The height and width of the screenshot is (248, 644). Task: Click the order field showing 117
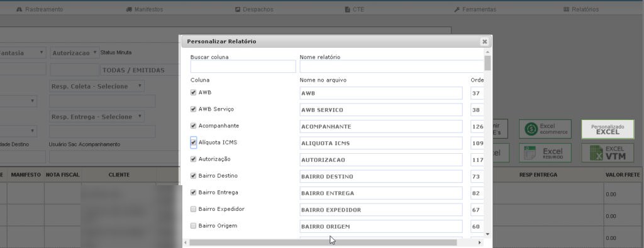tap(477, 159)
